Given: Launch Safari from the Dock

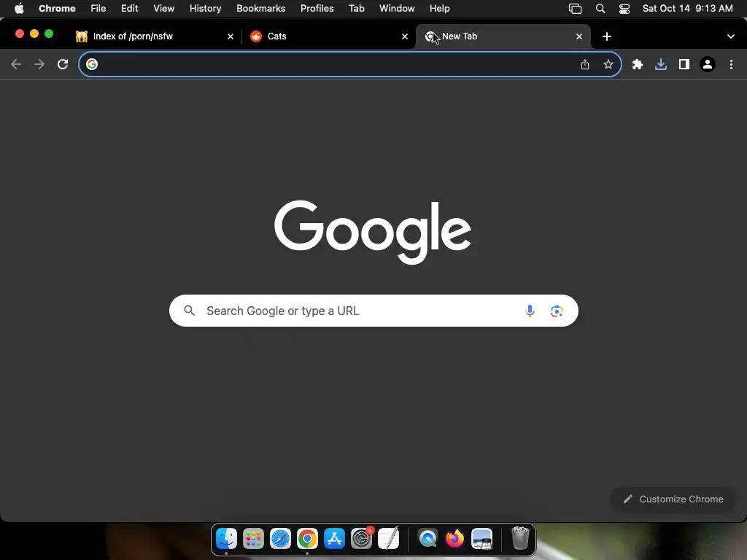Looking at the screenshot, I should pyautogui.click(x=281, y=539).
